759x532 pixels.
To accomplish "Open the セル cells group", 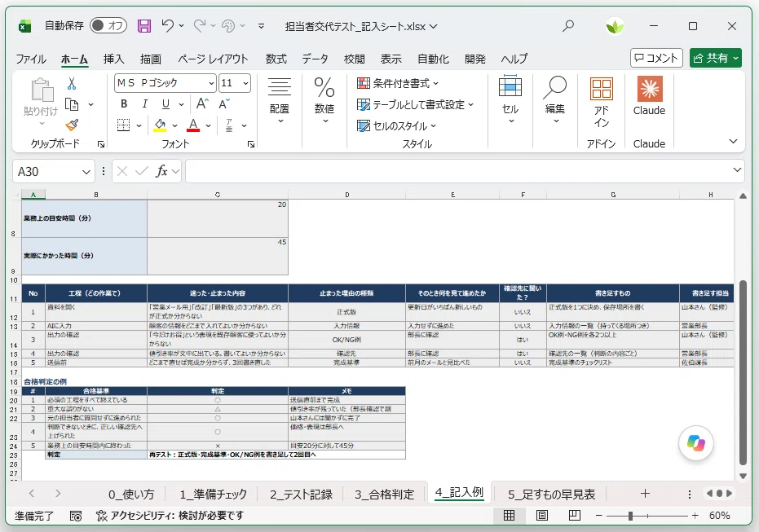I will 510,100.
